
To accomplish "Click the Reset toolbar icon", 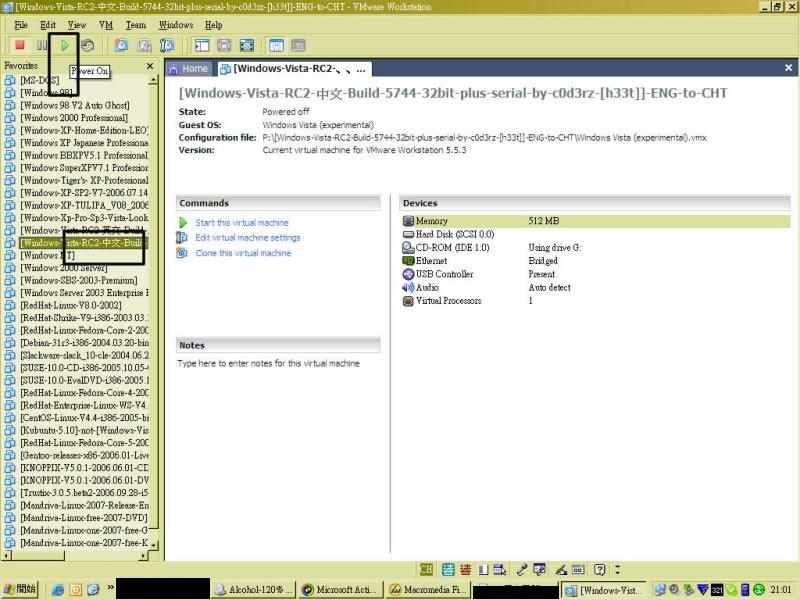I will (x=88, y=45).
